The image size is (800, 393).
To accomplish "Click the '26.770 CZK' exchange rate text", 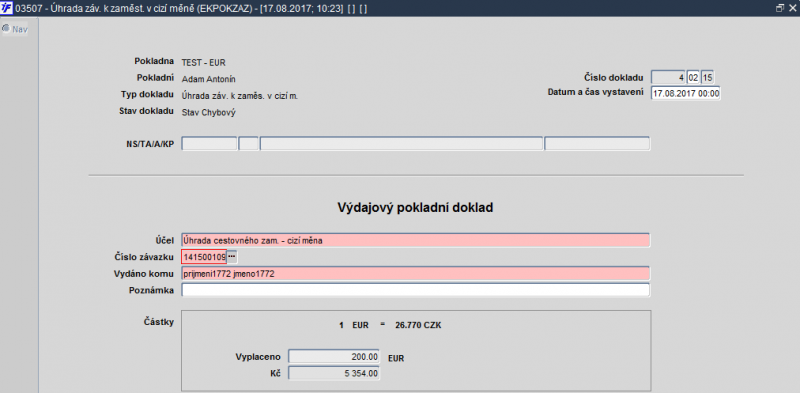I will 418,325.
